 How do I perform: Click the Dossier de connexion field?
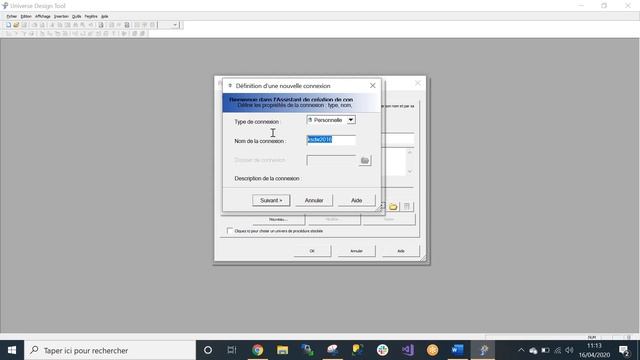[x=331, y=160]
